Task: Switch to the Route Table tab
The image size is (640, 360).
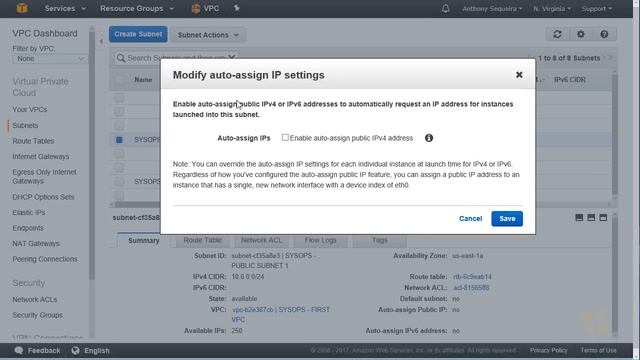Action: point(202,240)
